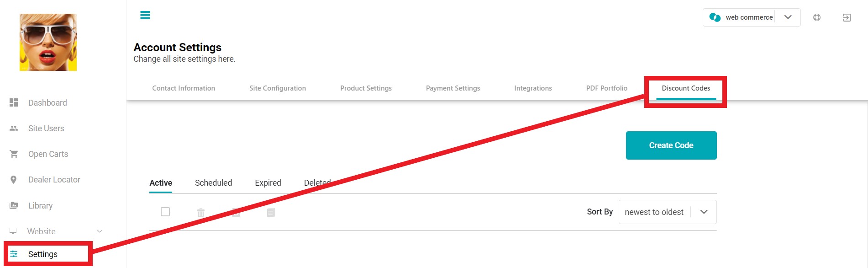Viewport: 868px width, 268px height.
Task: Open Dealer Locator page
Action: coord(54,180)
